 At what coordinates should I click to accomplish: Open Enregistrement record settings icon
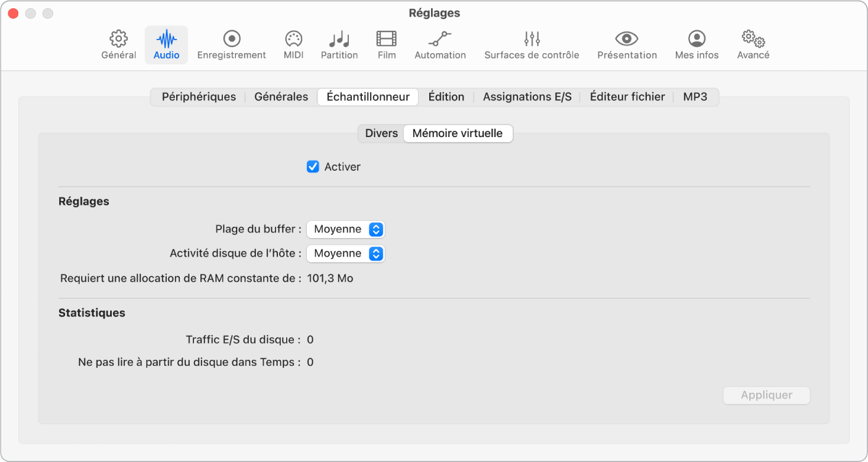coord(231,40)
